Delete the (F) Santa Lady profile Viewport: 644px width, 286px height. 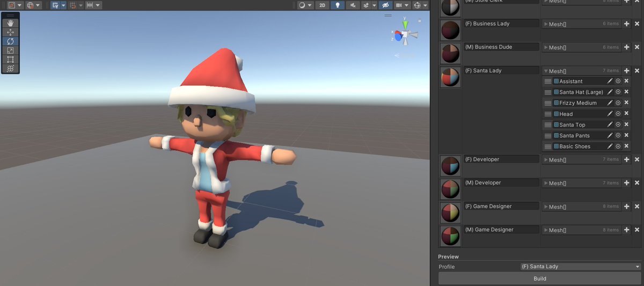[x=637, y=70]
